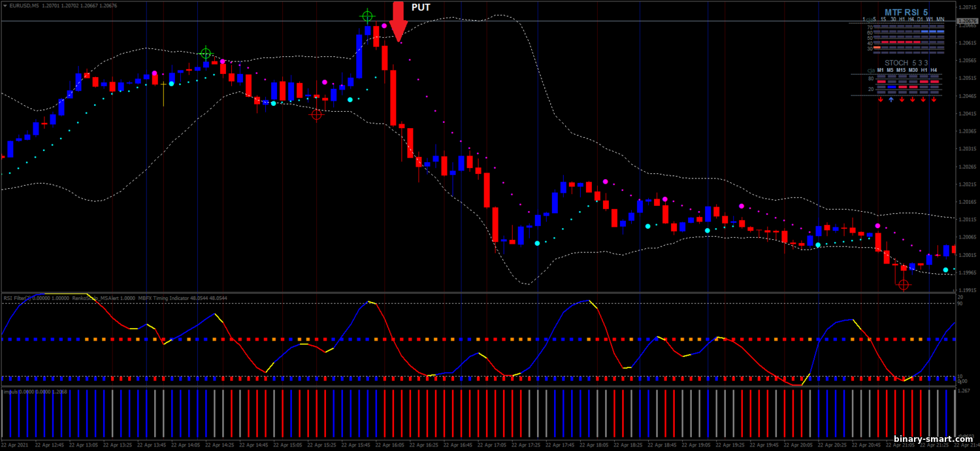The height and width of the screenshot is (451, 980).
Task: Select the red crosshair marker at the chart's lowest price
Action: [x=904, y=284]
